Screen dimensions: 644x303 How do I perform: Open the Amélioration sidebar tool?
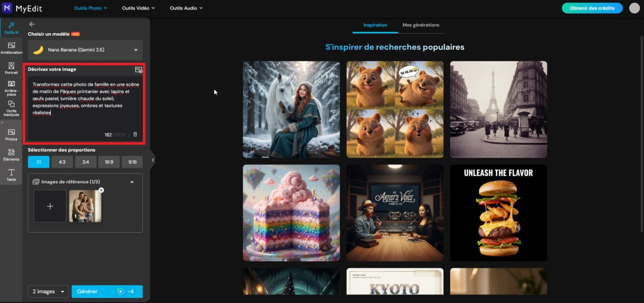point(11,48)
